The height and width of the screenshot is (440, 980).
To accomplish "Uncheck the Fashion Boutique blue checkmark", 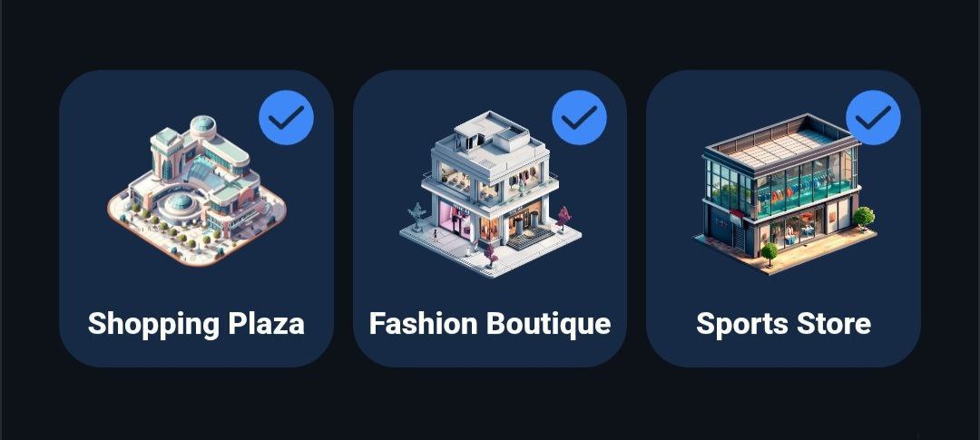I will click(x=579, y=118).
